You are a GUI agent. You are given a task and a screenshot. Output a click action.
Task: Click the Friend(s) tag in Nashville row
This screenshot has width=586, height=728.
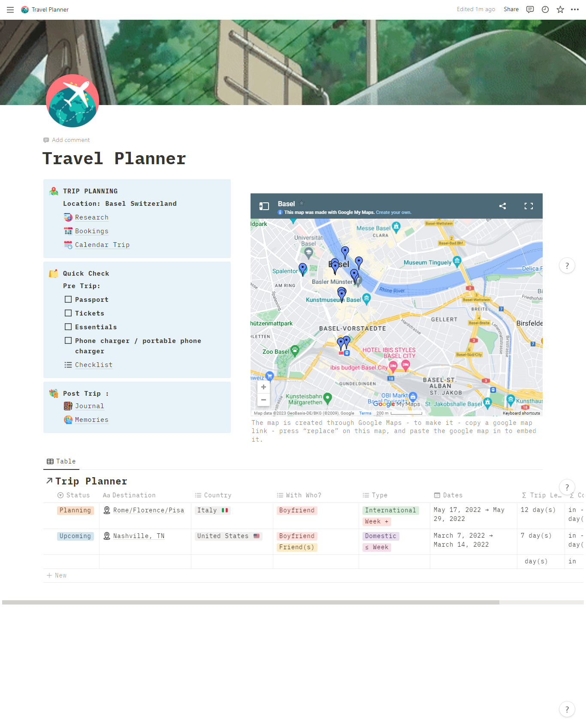click(x=297, y=547)
